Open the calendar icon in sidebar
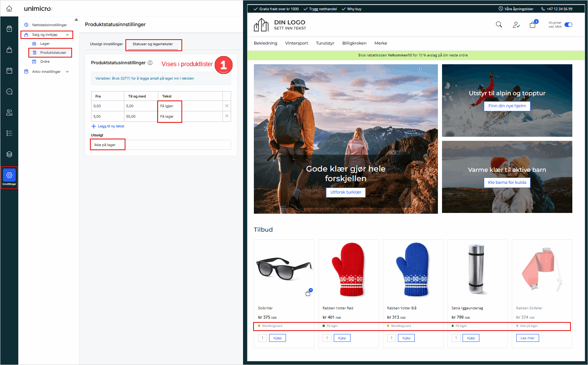The image size is (588, 365). pos(9,71)
